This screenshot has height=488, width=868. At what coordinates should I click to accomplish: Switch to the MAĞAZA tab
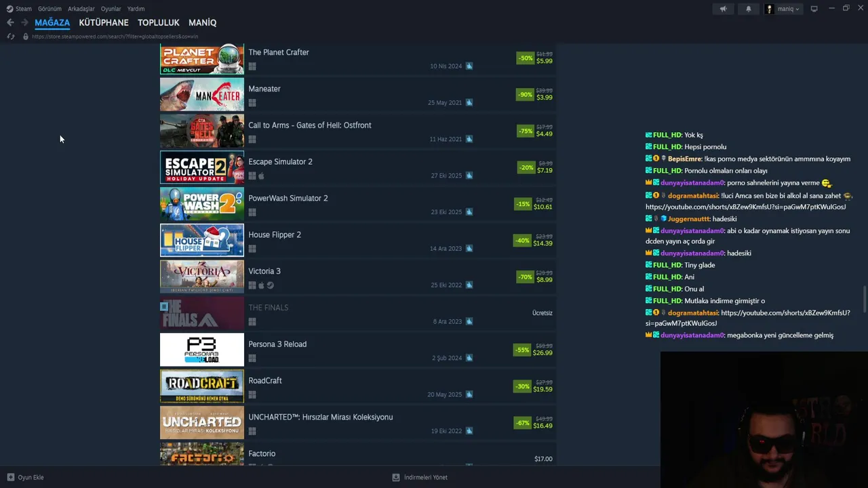[x=52, y=22]
